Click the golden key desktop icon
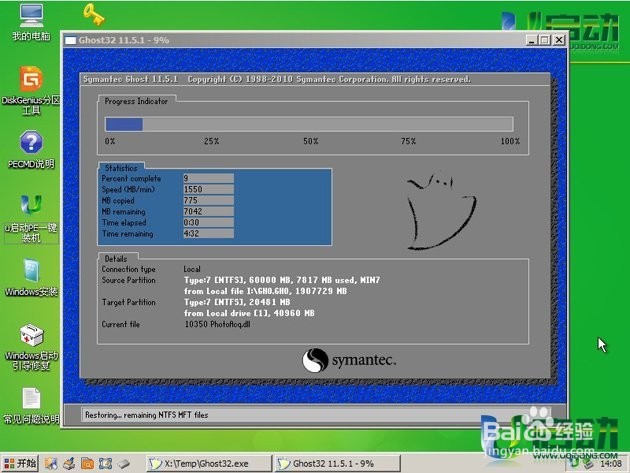630x473 pixels. click(x=93, y=14)
